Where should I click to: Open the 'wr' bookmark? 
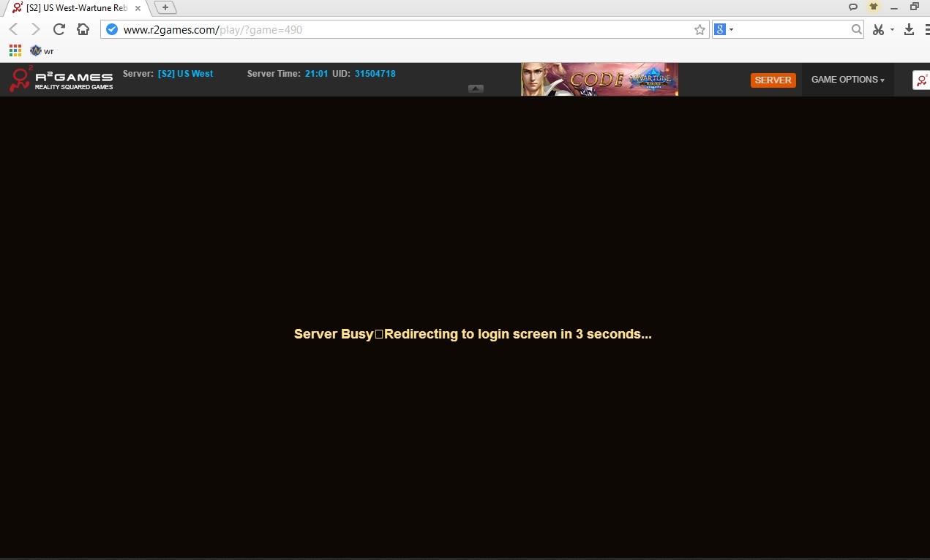pyautogui.click(x=42, y=50)
